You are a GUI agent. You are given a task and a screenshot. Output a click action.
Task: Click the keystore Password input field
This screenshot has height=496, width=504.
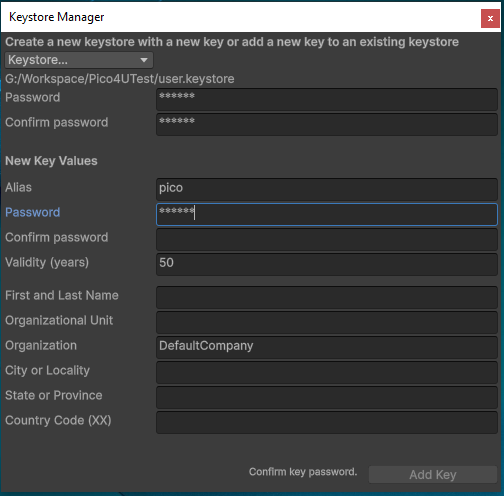pos(327,99)
